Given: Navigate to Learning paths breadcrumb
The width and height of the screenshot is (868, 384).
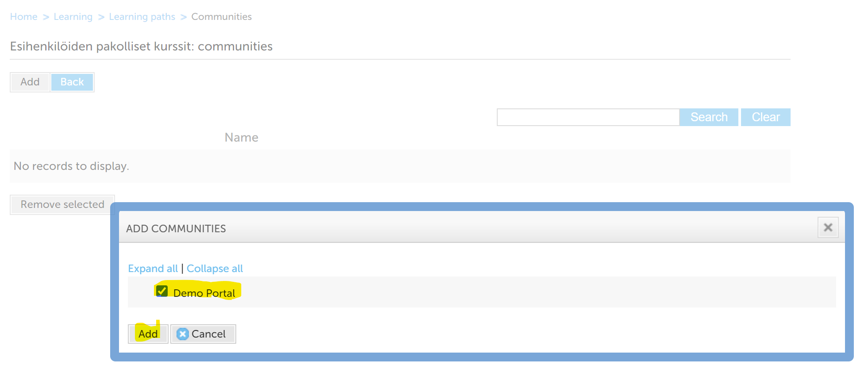Looking at the screenshot, I should 142,17.
